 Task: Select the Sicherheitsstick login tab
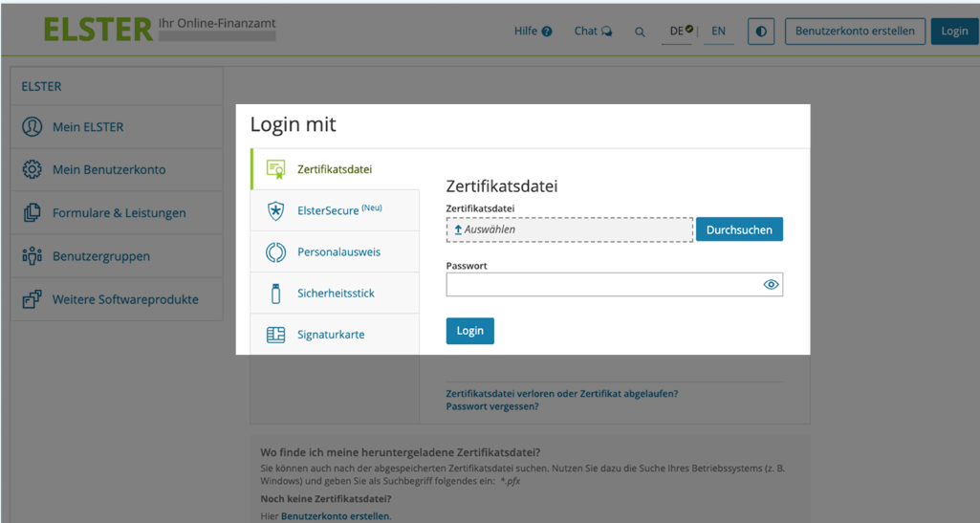click(x=335, y=294)
